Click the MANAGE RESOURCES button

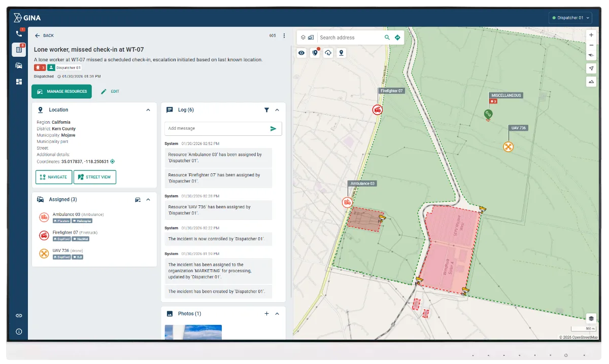coord(61,92)
